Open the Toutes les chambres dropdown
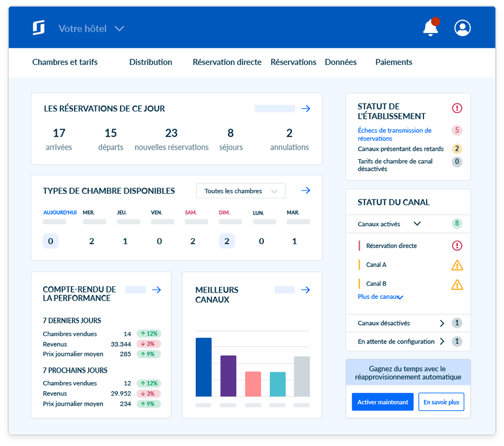The image size is (504, 446). (x=240, y=191)
